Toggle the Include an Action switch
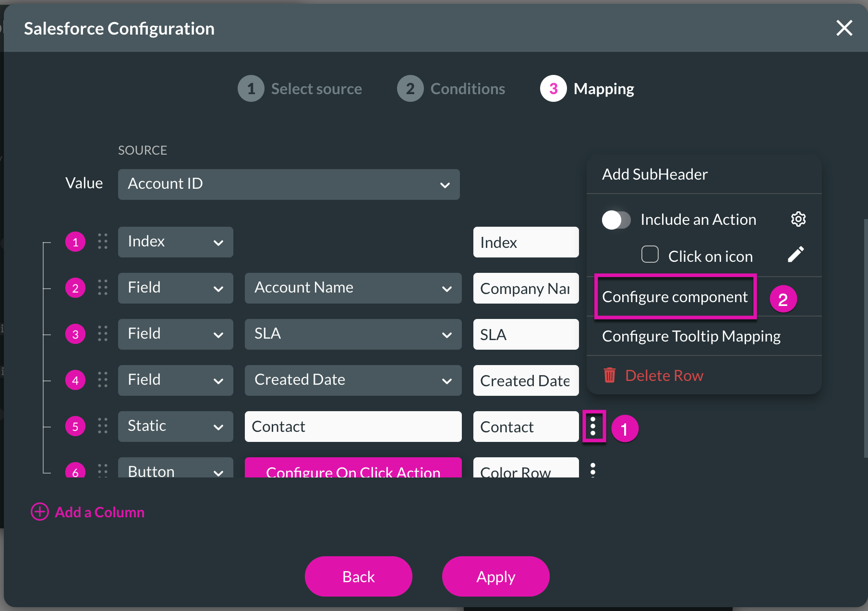The height and width of the screenshot is (611, 868). [616, 220]
